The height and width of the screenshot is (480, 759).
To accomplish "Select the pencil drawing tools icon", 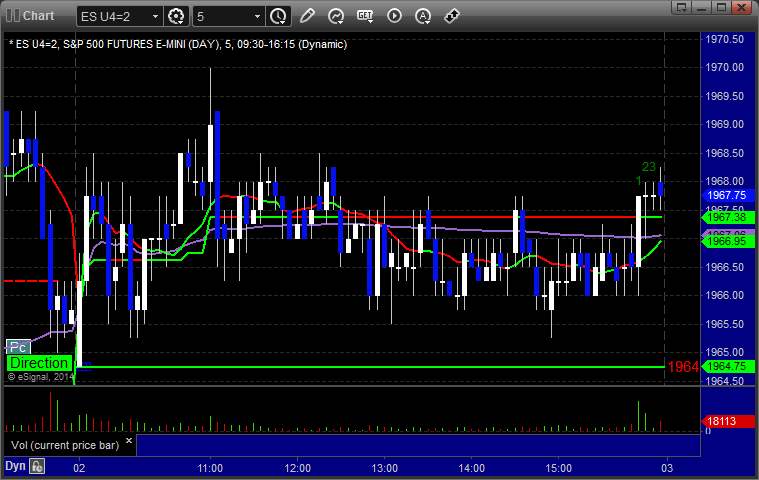I will [x=307, y=16].
